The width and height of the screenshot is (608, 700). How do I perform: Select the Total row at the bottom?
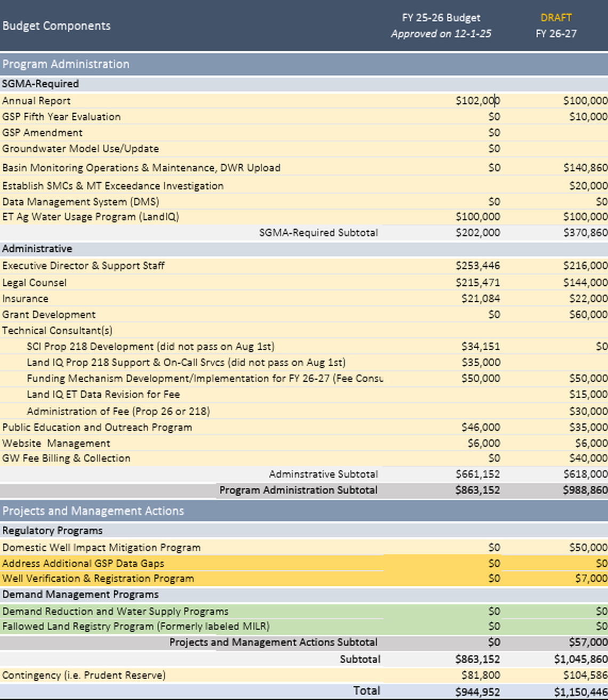point(366,690)
